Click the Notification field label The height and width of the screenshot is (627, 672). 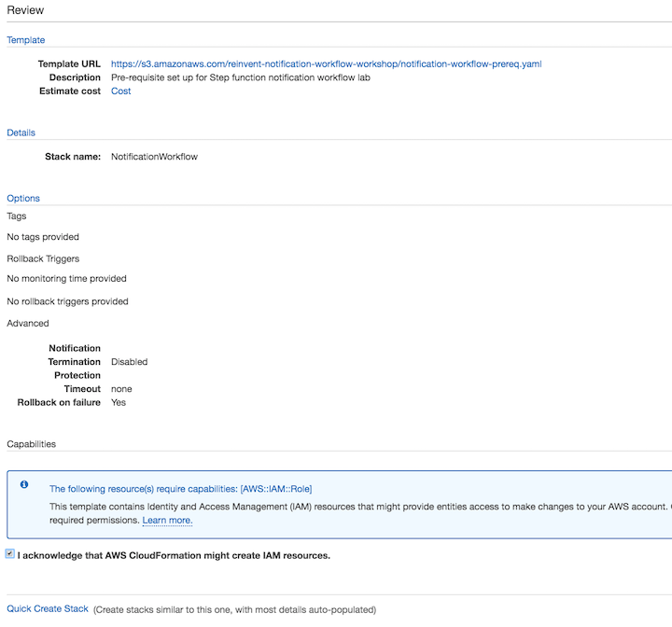75,348
